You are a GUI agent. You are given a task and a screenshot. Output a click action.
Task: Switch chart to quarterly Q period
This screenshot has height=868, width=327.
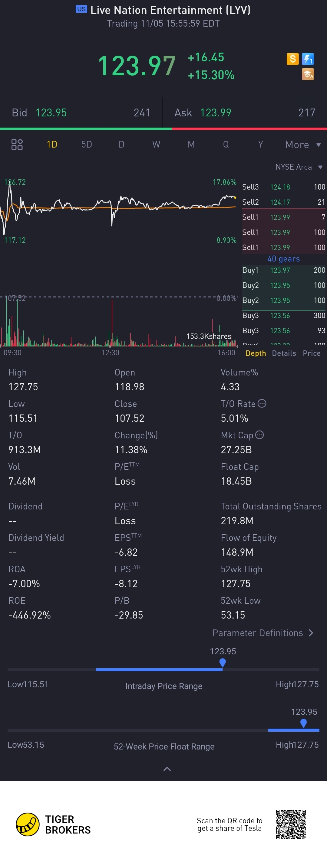(226, 145)
